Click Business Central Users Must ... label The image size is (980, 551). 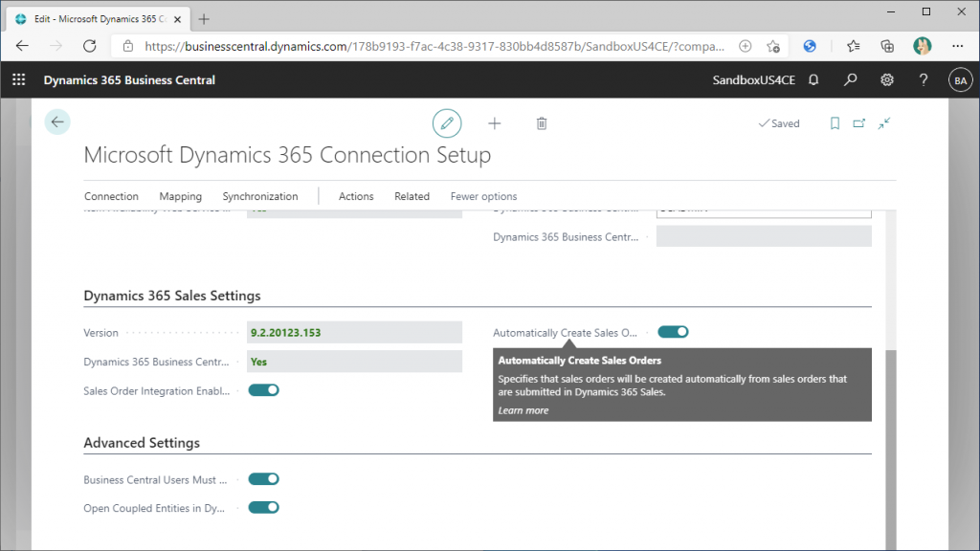(x=155, y=480)
